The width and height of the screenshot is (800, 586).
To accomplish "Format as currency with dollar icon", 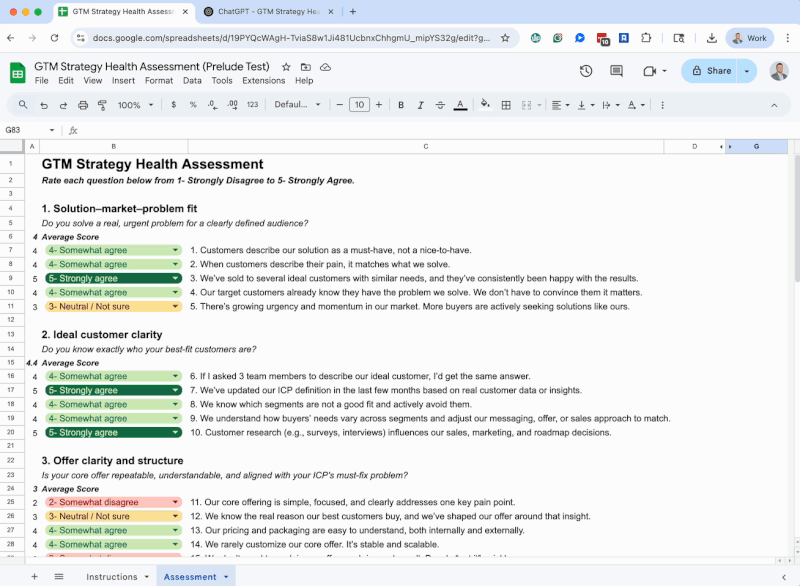I will 174,105.
